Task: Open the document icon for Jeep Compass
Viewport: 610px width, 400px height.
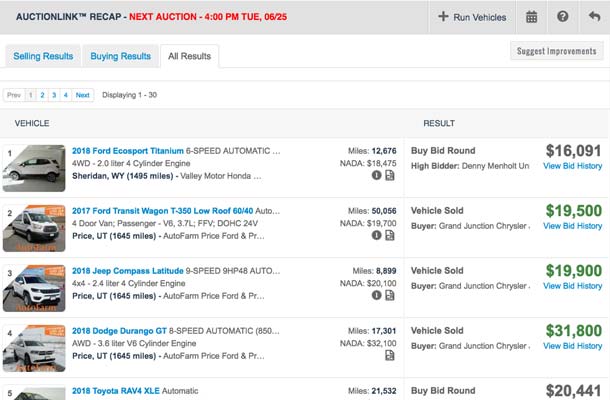Action: [389, 295]
